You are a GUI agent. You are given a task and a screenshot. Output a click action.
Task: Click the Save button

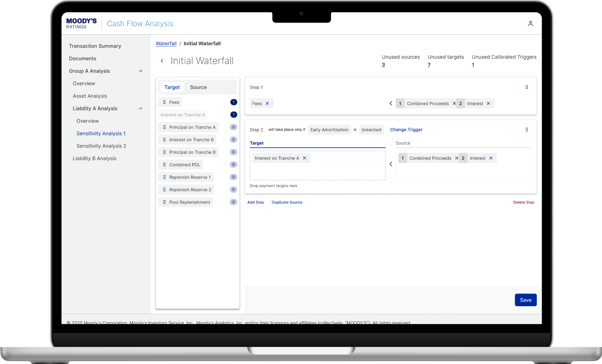tap(525, 300)
